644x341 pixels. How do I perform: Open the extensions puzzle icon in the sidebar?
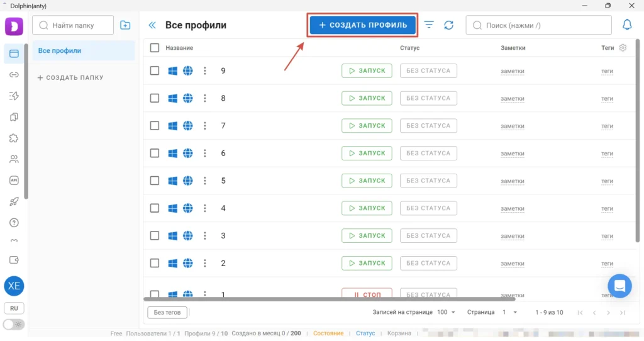pyautogui.click(x=14, y=138)
